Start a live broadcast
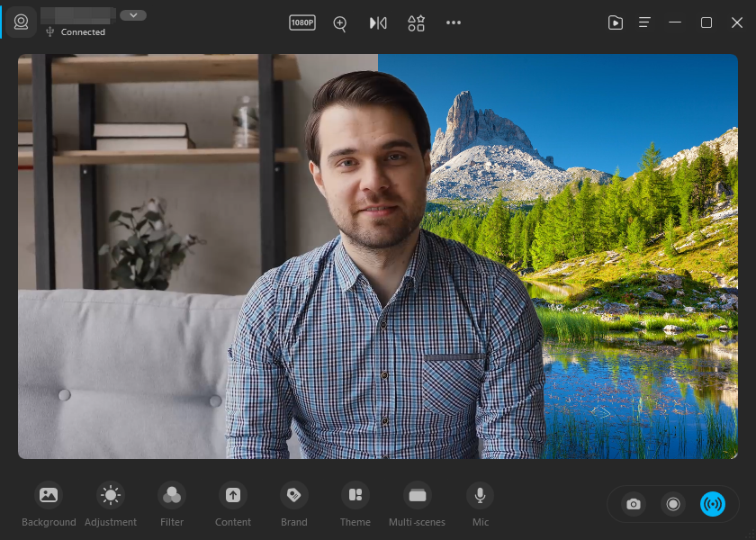The image size is (756, 540). coord(714,504)
